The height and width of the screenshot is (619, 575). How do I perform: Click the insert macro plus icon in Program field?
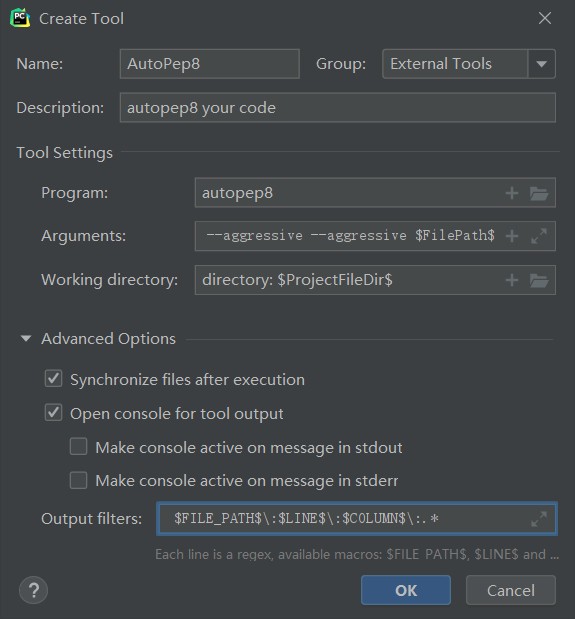pos(512,193)
